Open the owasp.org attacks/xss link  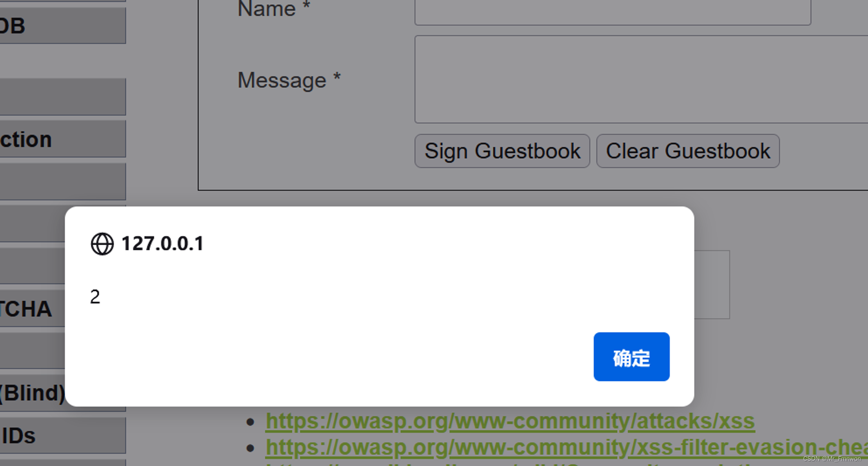510,421
